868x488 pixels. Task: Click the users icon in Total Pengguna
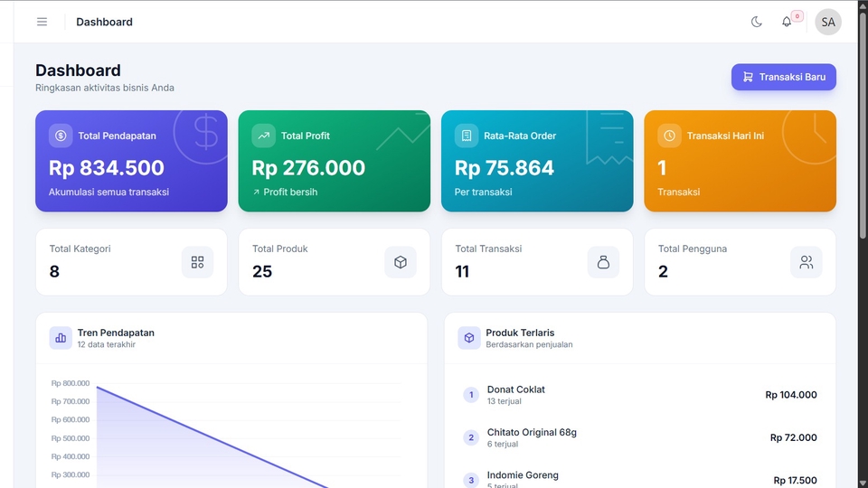[806, 262]
